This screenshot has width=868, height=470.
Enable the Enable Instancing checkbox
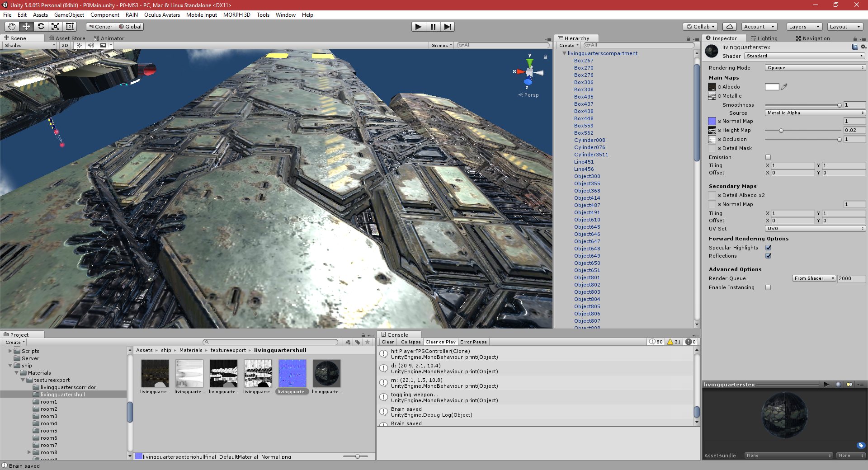pos(768,287)
